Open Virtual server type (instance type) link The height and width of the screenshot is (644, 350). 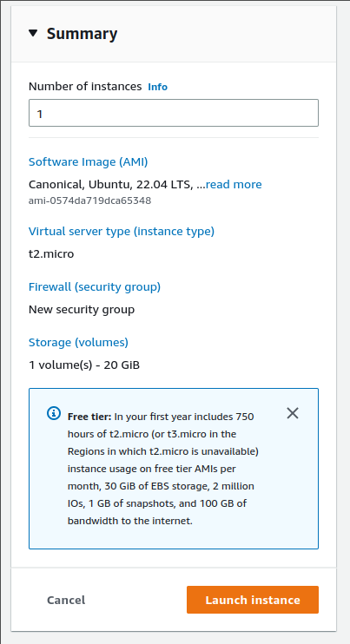(x=122, y=231)
